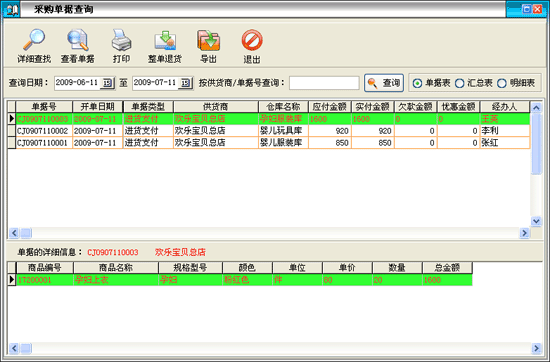The width and height of the screenshot is (550, 362).
Task: Select the 打印 printer icon
Action: pos(121,40)
